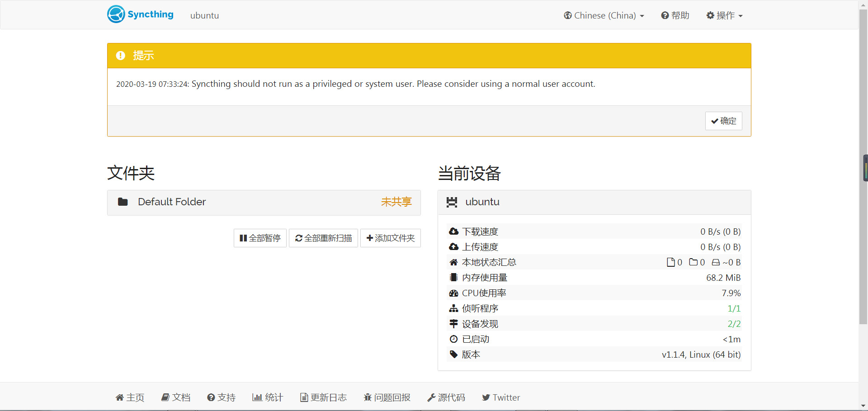Open the 文档 documentation footer link
This screenshot has width=868, height=411.
click(176, 397)
